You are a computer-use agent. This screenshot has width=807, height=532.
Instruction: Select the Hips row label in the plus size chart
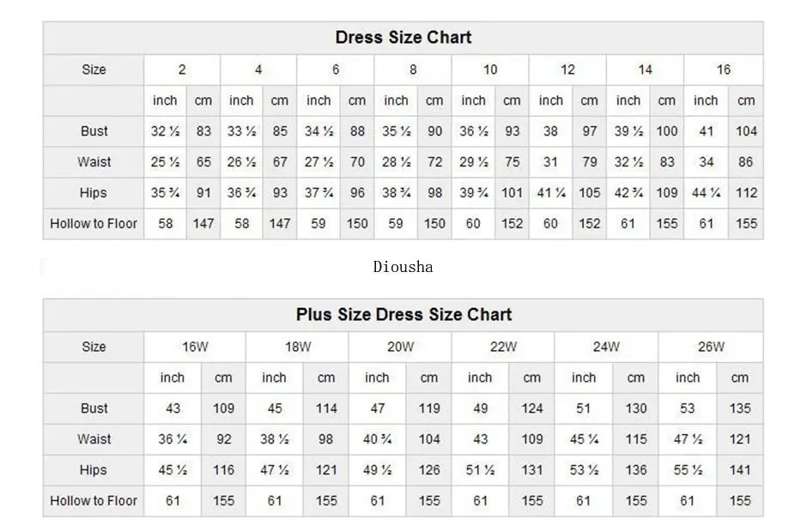(94, 470)
